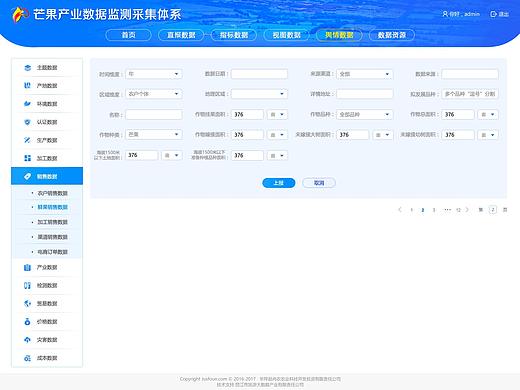Viewport: 520px width, 390px height.
Task: Open unit dropdown beside 海拔1500米以下土地面积
Action: click(172, 155)
